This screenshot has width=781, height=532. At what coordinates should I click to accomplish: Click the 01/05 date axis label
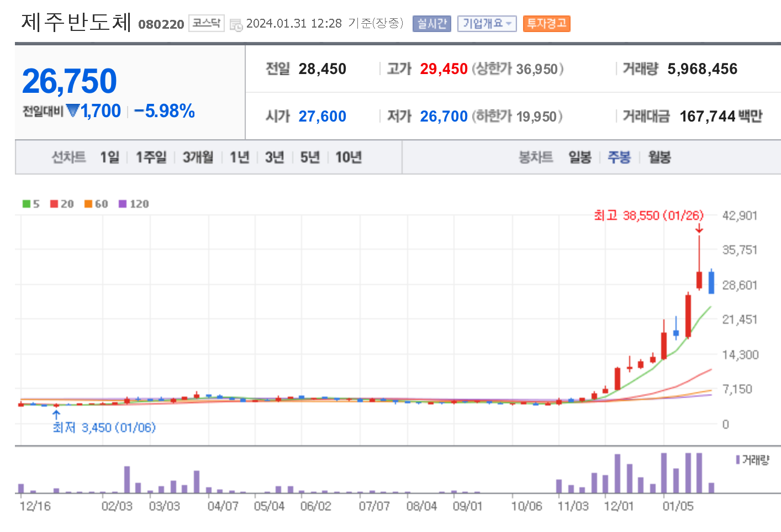(678, 507)
